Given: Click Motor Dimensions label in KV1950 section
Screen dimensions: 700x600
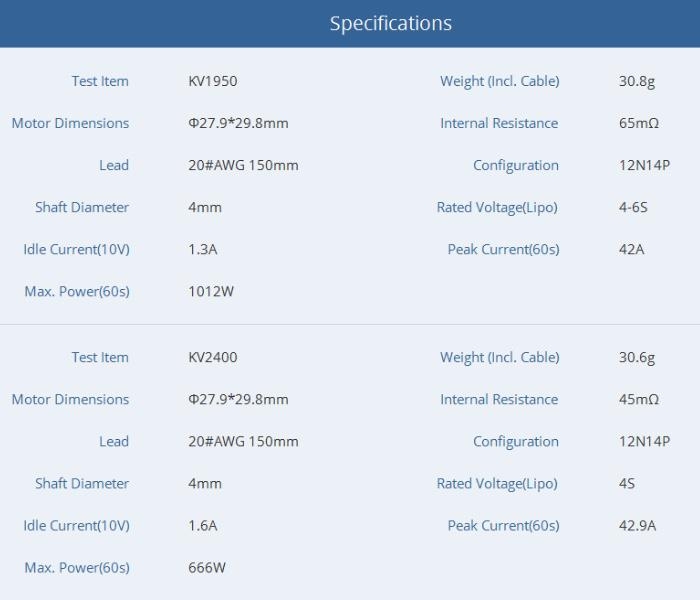Looking at the screenshot, I should (70, 123).
